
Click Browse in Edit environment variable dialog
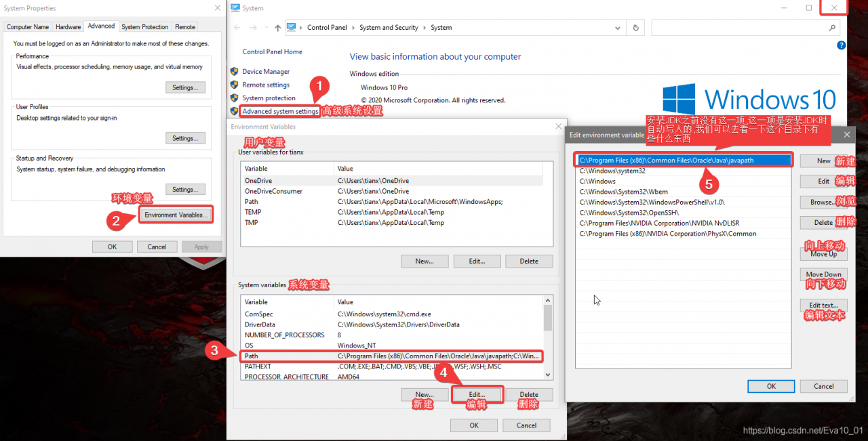click(x=823, y=202)
